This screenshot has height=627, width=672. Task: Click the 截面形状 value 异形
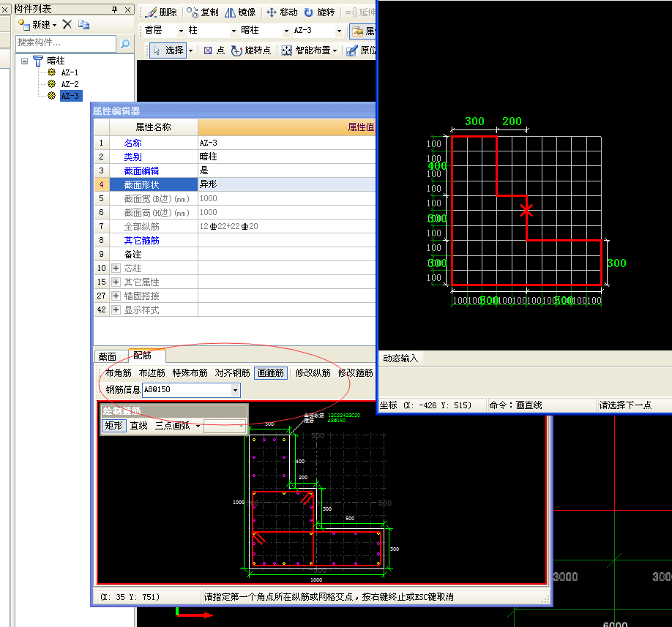tap(286, 184)
